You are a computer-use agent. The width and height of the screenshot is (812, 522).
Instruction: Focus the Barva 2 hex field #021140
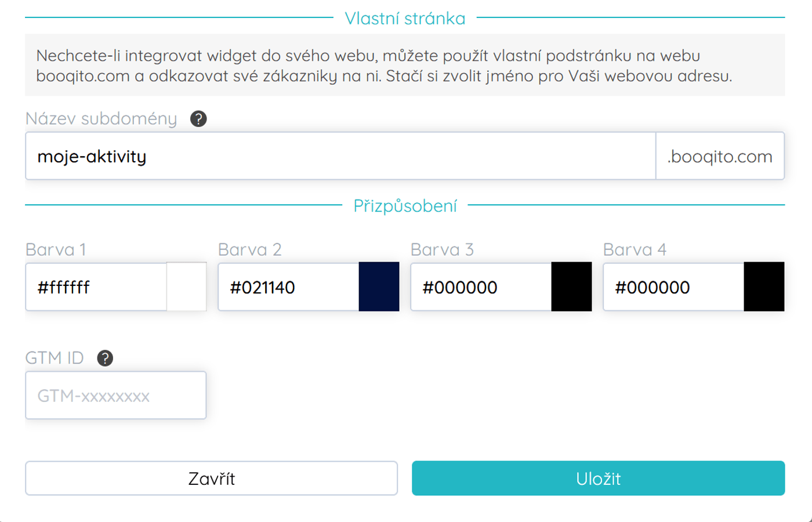click(289, 287)
